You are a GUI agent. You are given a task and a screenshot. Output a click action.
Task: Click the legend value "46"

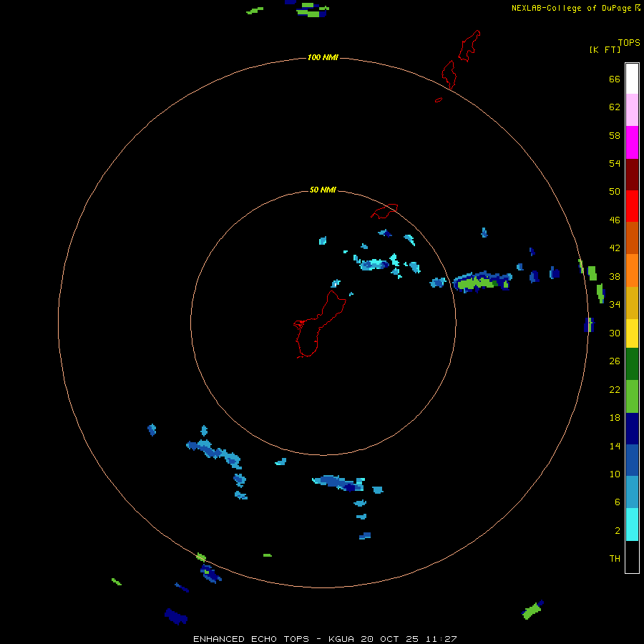[x=615, y=220]
